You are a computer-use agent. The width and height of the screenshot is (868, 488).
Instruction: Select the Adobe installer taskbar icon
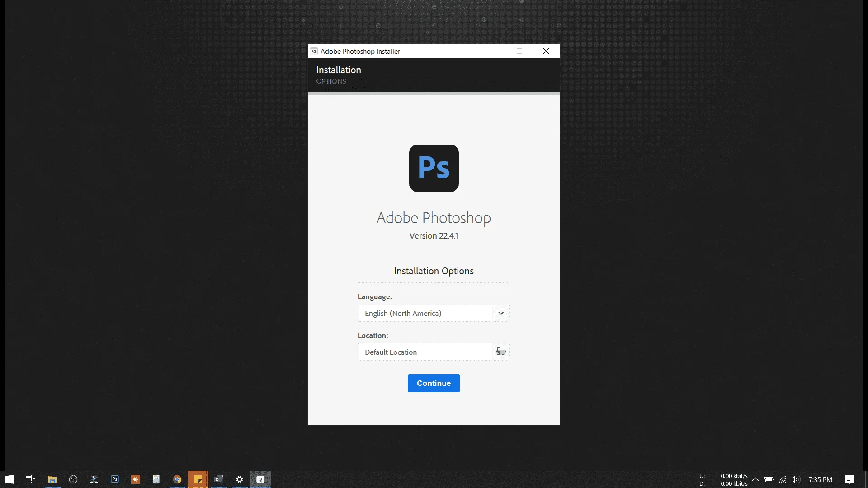coord(260,479)
